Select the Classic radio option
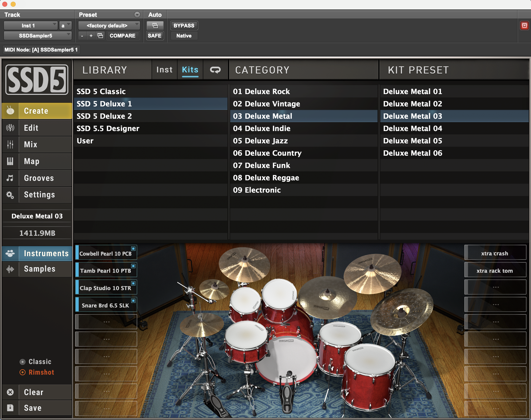The width and height of the screenshot is (531, 420). coord(23,362)
